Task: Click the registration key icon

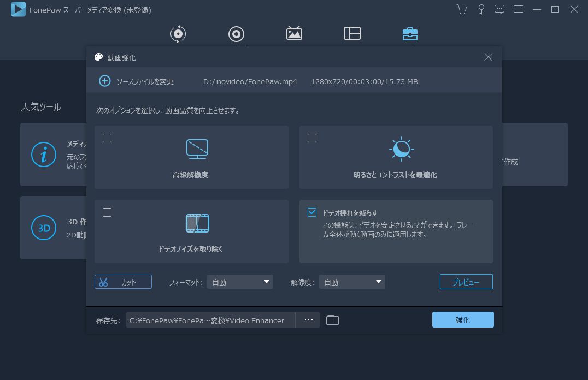Action: point(481,9)
